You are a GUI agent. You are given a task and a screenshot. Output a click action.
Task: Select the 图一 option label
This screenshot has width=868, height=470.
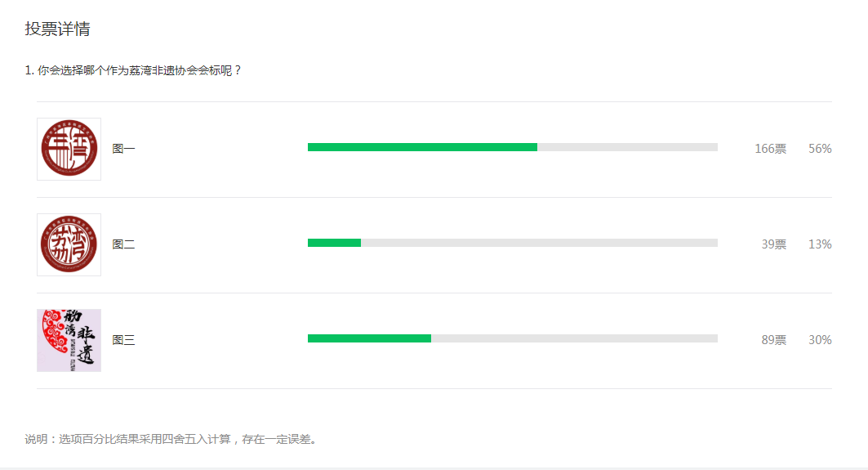point(123,149)
